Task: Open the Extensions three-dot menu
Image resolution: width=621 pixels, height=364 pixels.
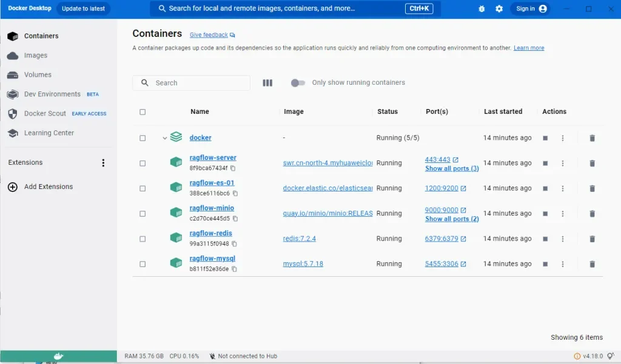Action: click(103, 162)
